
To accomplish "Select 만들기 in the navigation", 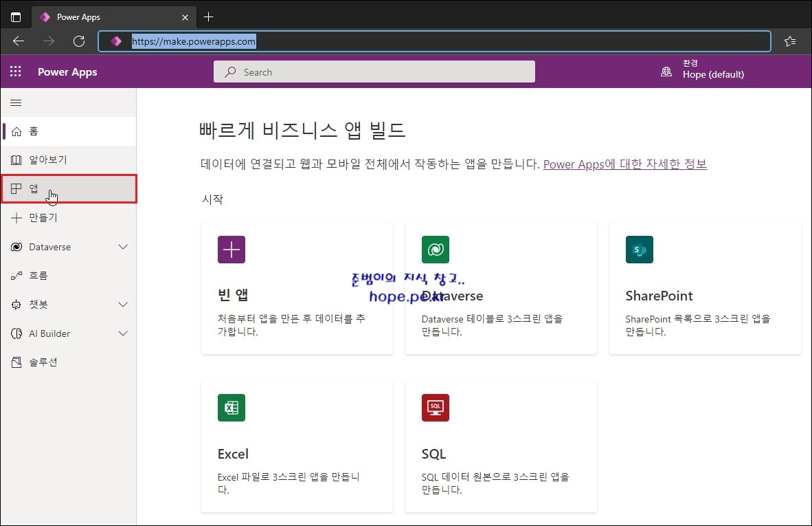I will tap(69, 218).
